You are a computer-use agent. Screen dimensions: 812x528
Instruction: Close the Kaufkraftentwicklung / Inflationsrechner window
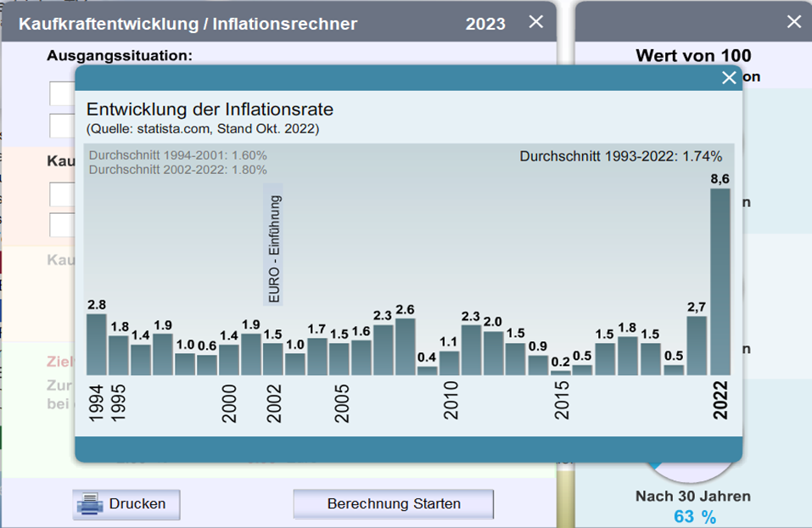[x=535, y=22]
